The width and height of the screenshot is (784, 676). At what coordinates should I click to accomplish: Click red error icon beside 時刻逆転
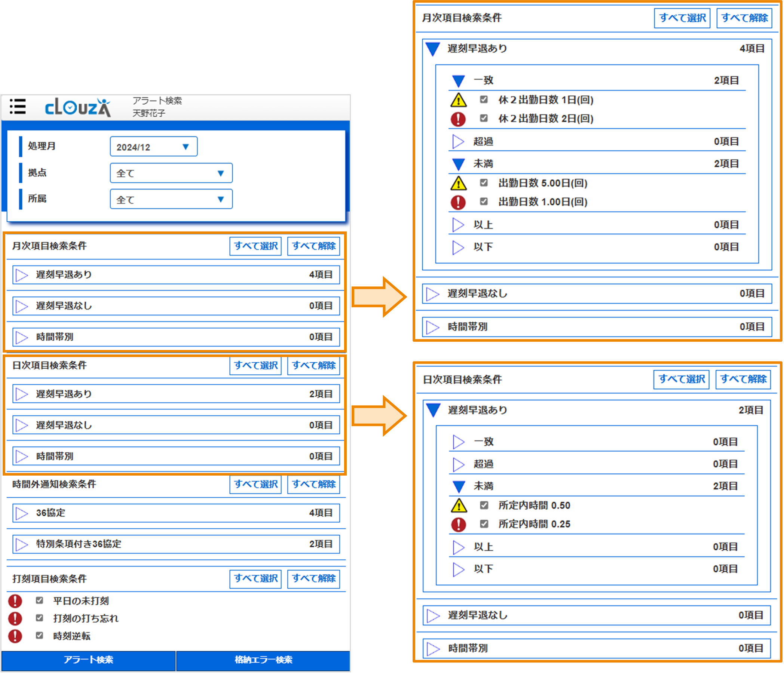(x=15, y=636)
